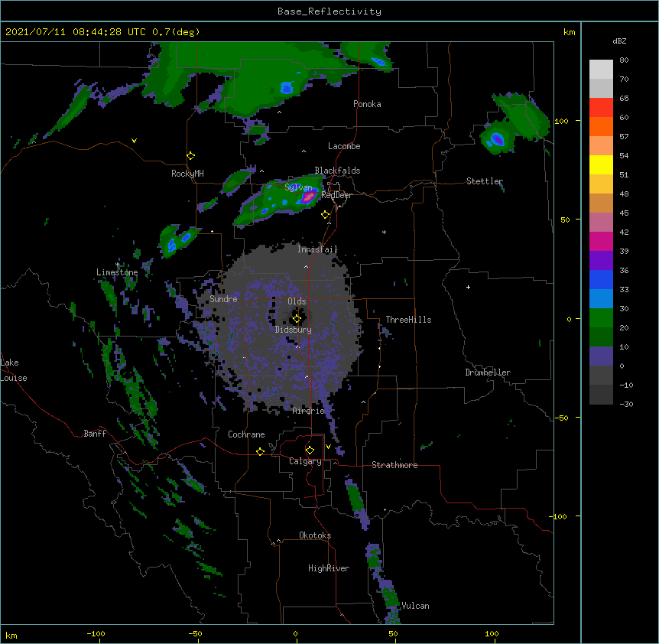Click the Cochrane town label

click(246, 434)
